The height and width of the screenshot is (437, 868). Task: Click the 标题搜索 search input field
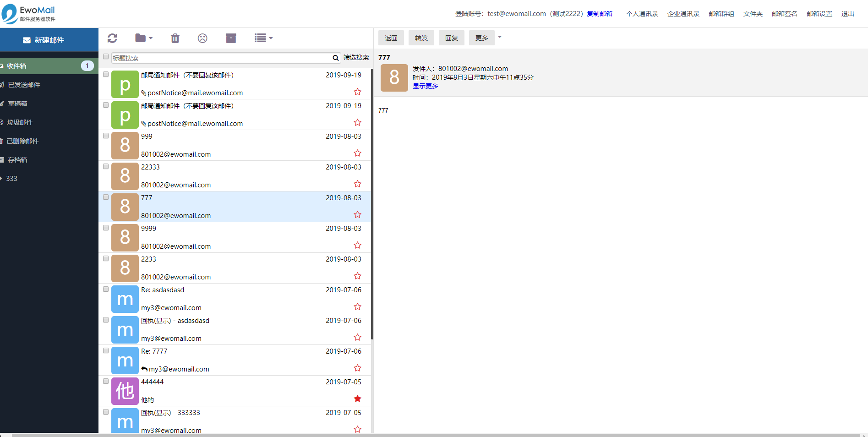pos(221,58)
